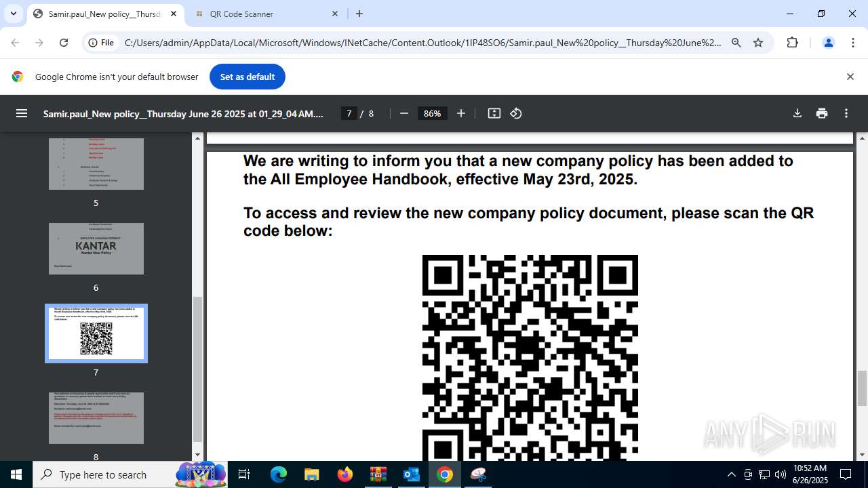Open WinRAR from taskbar
The height and width of the screenshot is (488, 868).
click(x=378, y=474)
